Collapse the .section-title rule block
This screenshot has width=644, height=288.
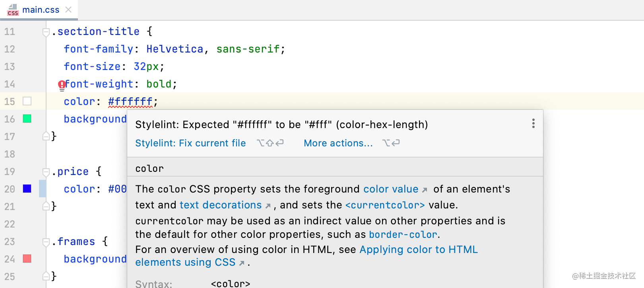tap(46, 32)
